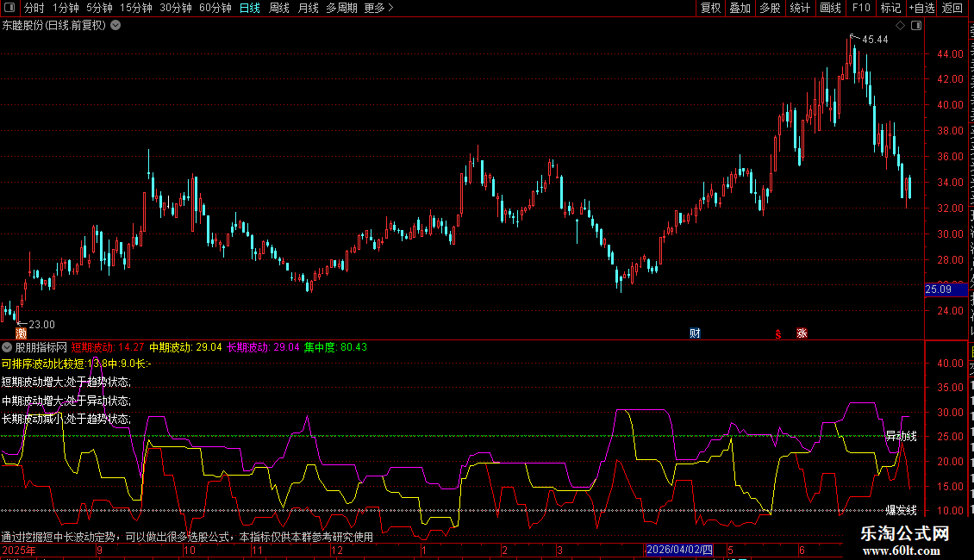Screen dimensions: 974x560
Task: Click the 叠加 overlay button
Action: (x=740, y=8)
